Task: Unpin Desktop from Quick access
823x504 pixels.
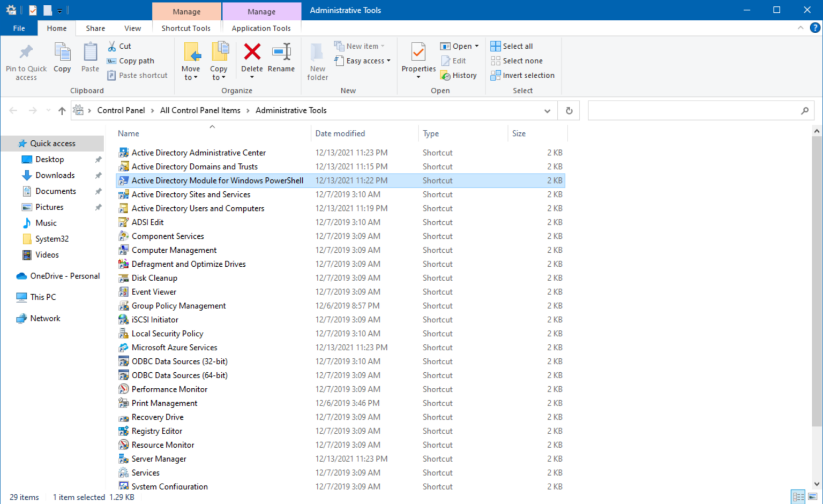Action: [98, 159]
